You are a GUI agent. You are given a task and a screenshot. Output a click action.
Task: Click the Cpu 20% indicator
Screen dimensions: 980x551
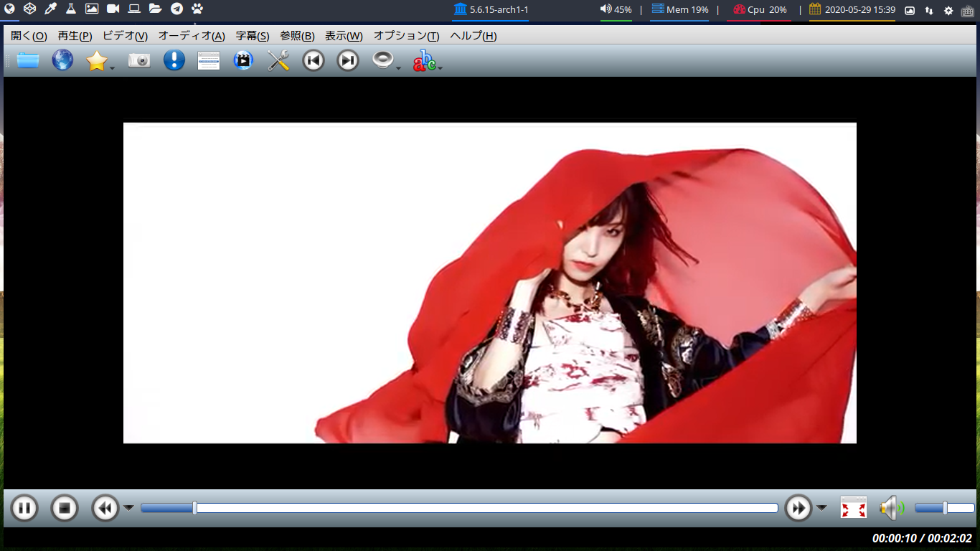(x=760, y=10)
